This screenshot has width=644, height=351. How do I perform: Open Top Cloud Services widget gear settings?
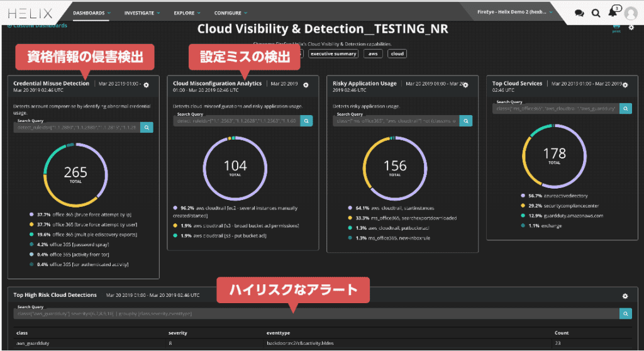click(x=625, y=85)
